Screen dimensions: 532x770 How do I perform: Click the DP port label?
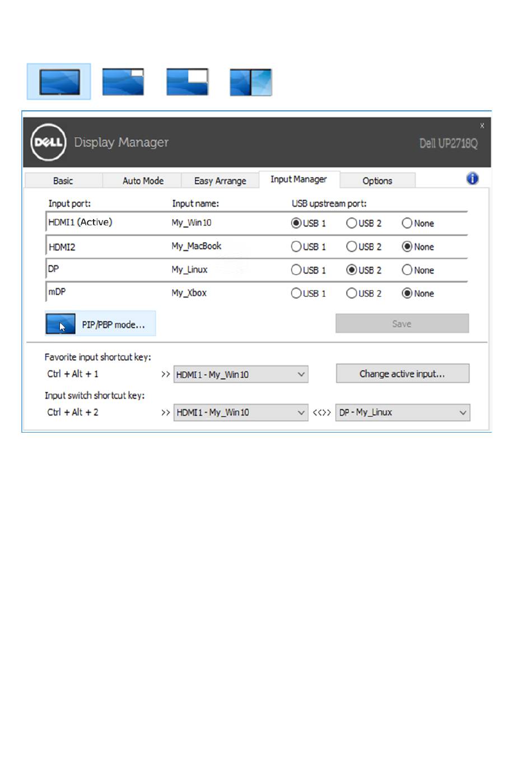(53, 269)
